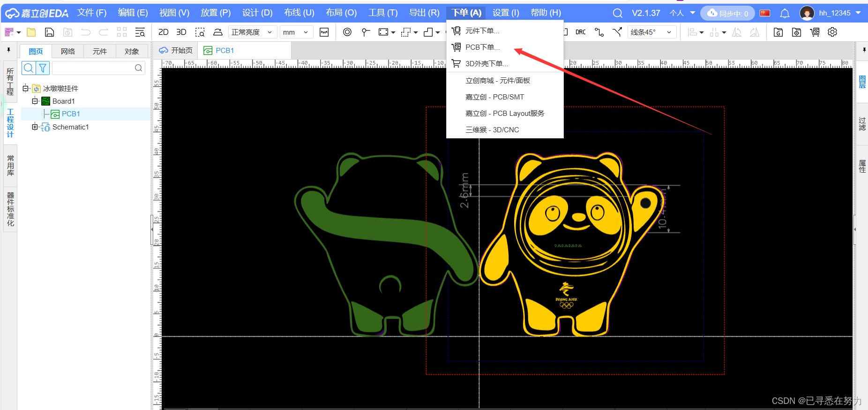
Task: Click the Save icon in toolbar
Action: (x=49, y=32)
